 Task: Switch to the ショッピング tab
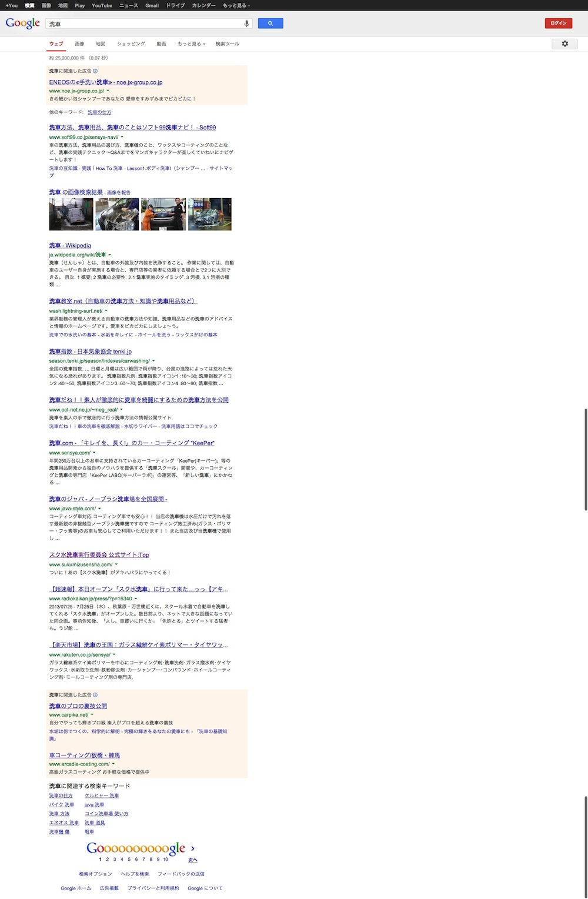tap(131, 44)
